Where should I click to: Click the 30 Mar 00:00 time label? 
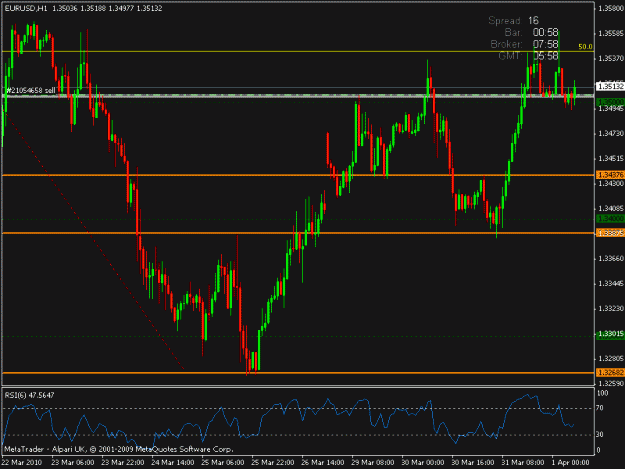pos(423,462)
